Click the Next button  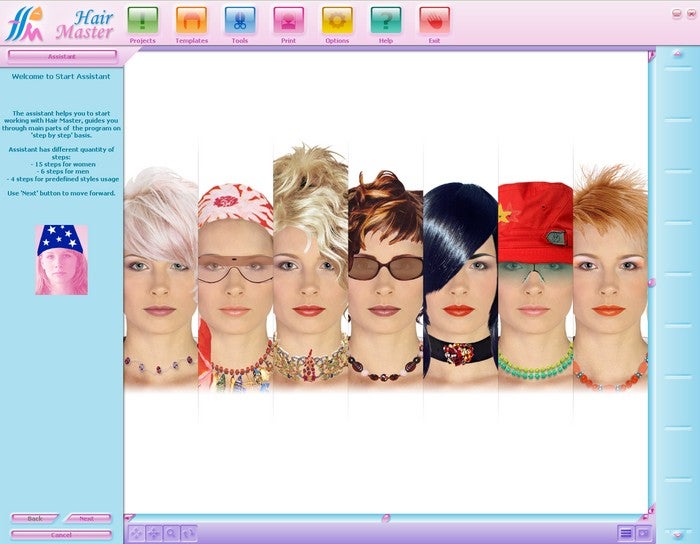click(87, 519)
